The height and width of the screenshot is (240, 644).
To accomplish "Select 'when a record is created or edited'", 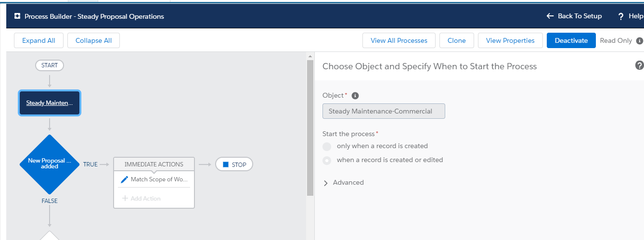I will click(x=327, y=160).
